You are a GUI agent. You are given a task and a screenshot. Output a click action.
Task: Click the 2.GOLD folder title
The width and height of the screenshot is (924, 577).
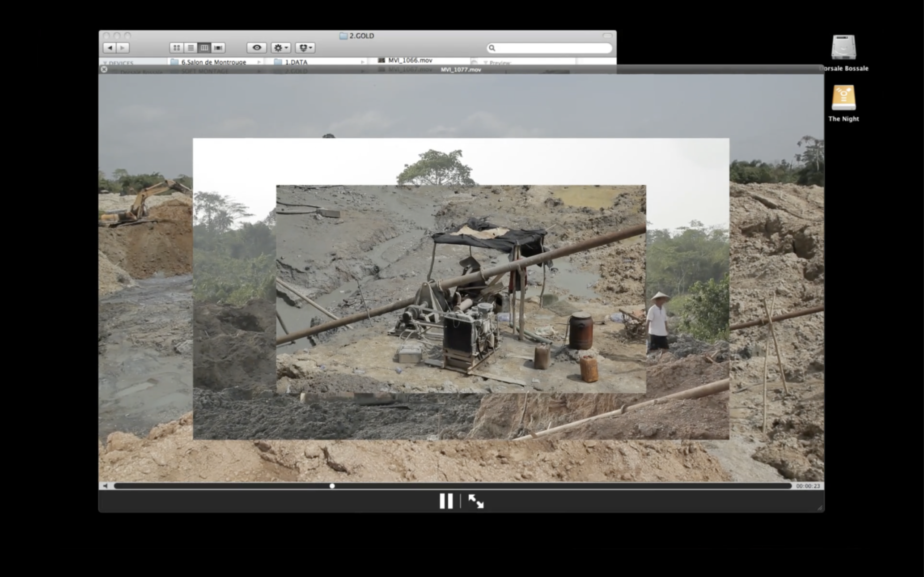tap(357, 36)
